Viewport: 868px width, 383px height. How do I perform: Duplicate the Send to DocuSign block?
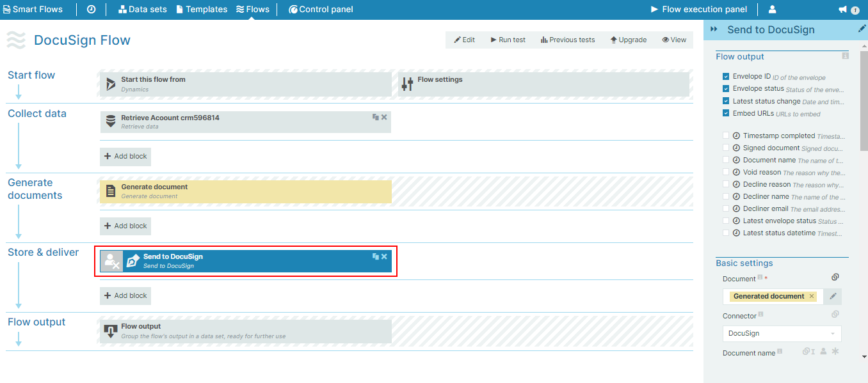tap(376, 256)
